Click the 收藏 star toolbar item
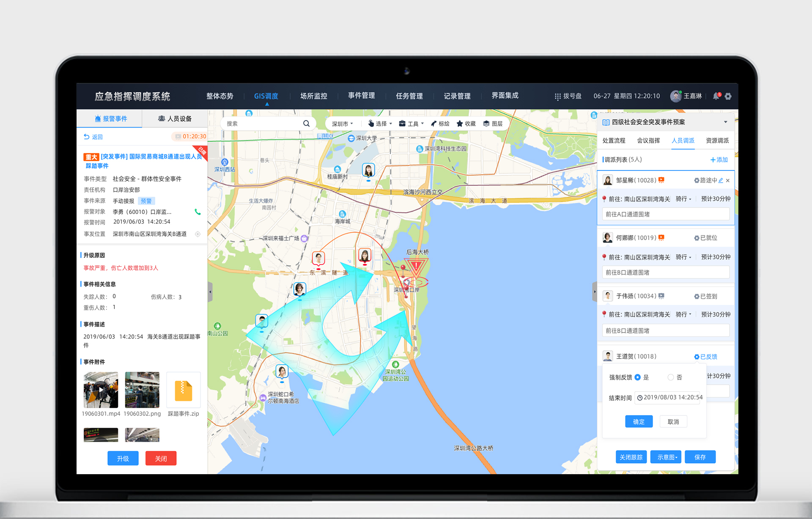The height and width of the screenshot is (519, 812). click(x=466, y=123)
